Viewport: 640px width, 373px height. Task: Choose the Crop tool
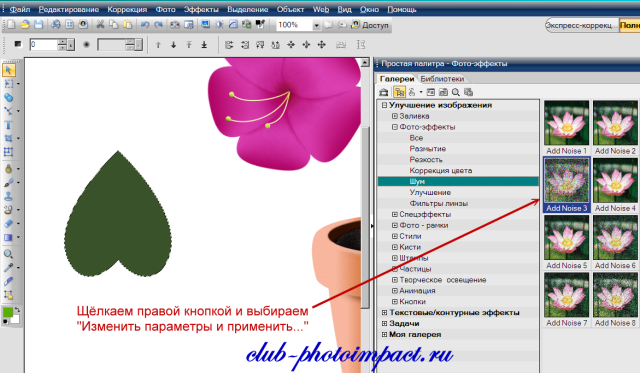pyautogui.click(x=8, y=138)
